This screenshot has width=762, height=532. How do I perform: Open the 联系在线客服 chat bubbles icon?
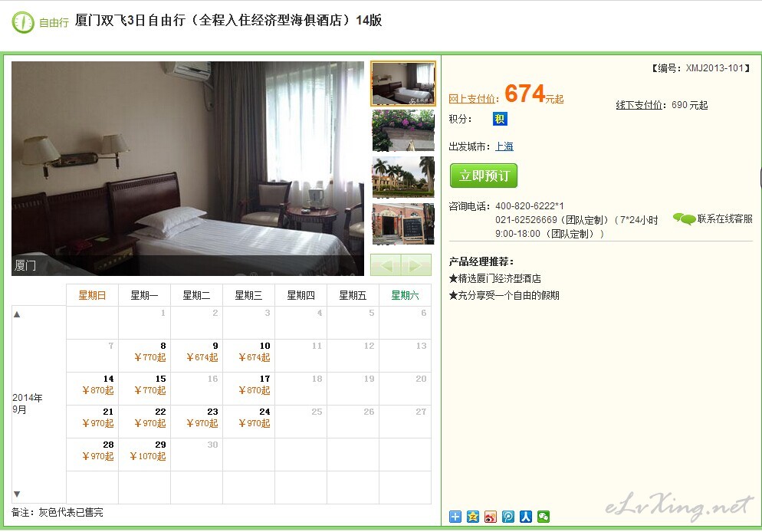pos(684,219)
